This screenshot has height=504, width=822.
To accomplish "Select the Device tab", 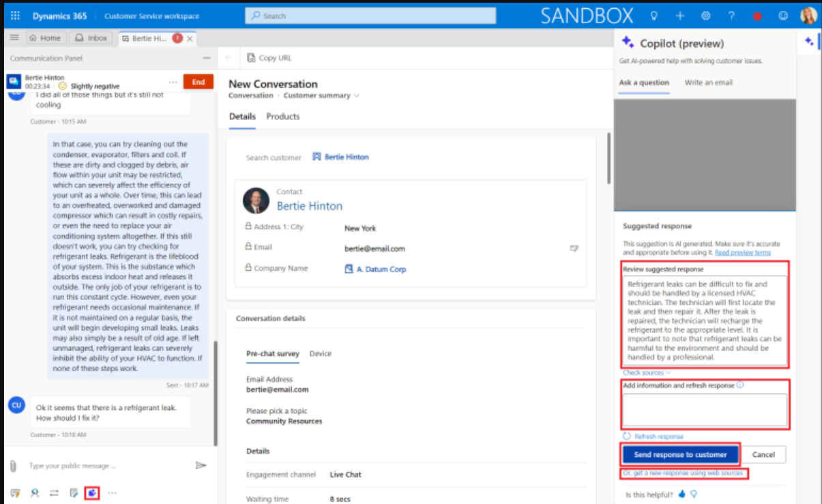I will point(321,354).
